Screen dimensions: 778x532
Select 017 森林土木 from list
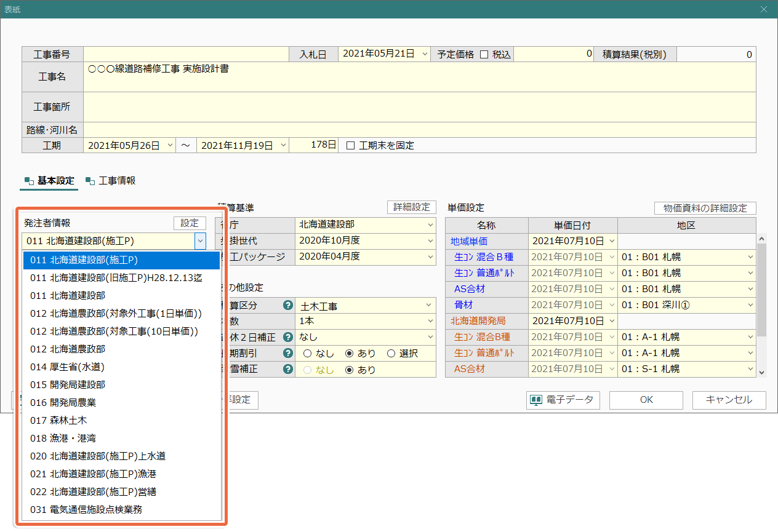[122, 421]
